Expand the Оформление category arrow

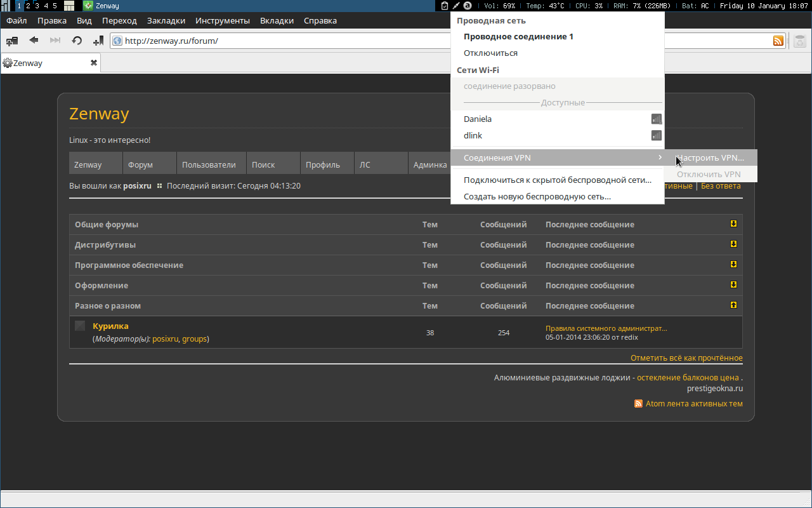733,284
